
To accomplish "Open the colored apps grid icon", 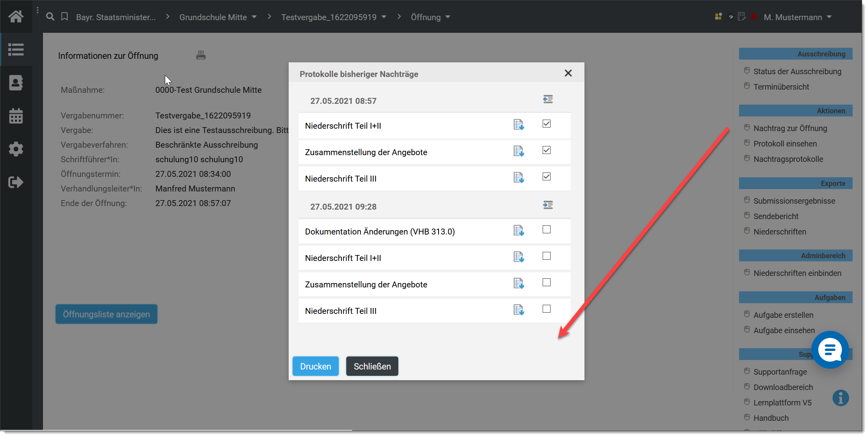I will (x=719, y=17).
